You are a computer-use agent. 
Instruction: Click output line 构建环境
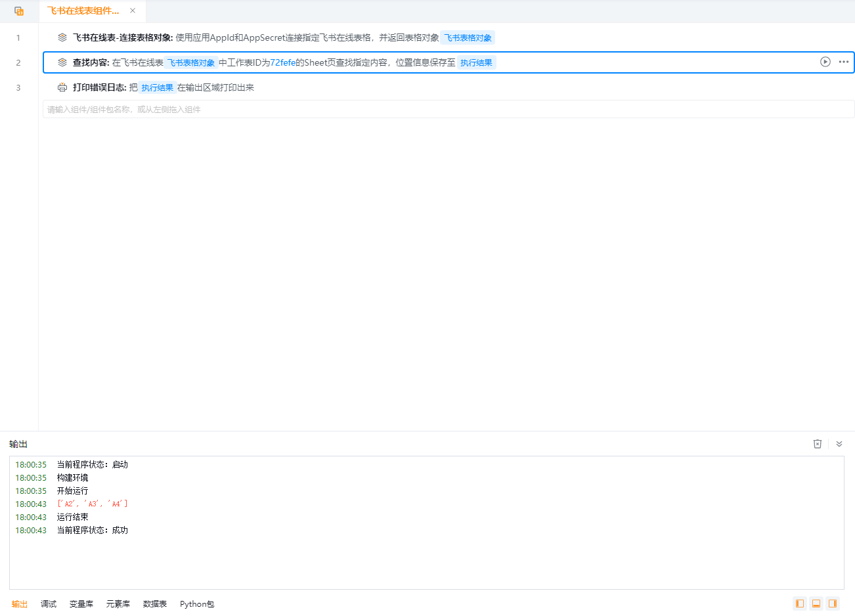pyautogui.click(x=72, y=477)
